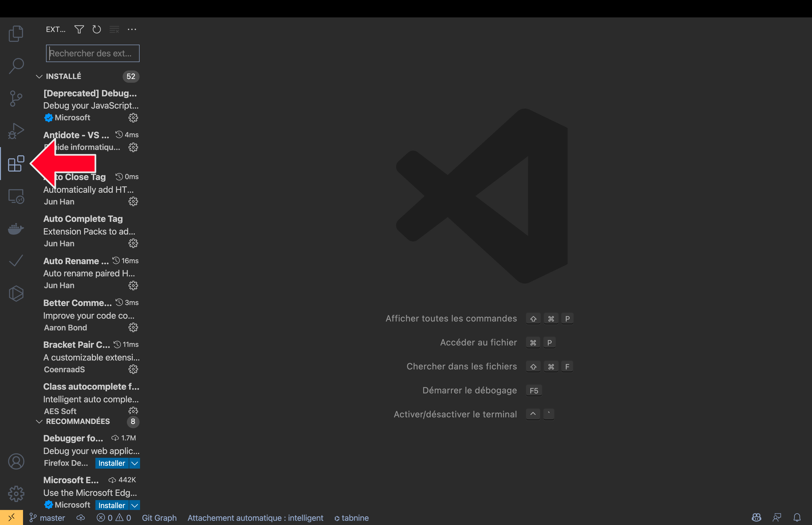
Task: Open the Manage gear in activity bar
Action: 16,494
